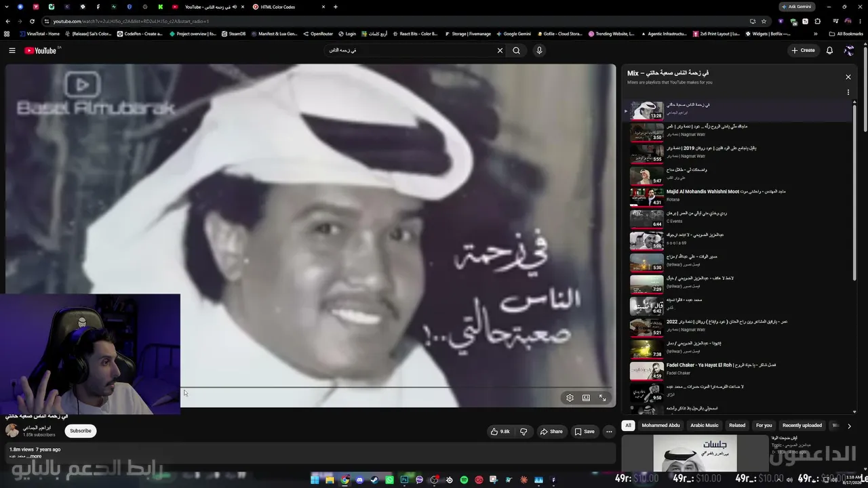Play the Fadel Chaker Ya Hayat El Roh video
Screen dimensions: 868x488
[x=737, y=370]
